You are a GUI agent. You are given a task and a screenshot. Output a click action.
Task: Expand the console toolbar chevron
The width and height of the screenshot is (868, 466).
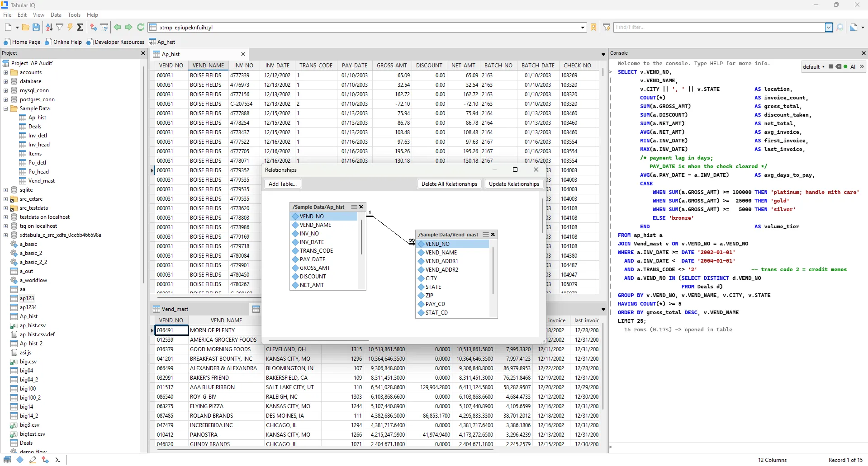[862, 66]
